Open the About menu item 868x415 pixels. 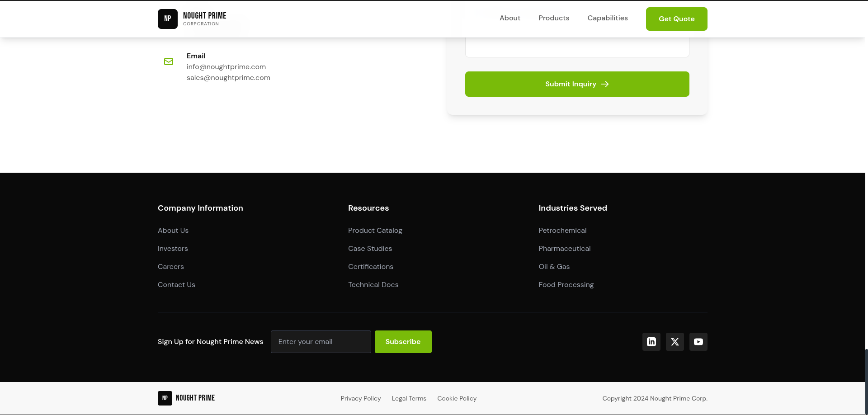509,18
